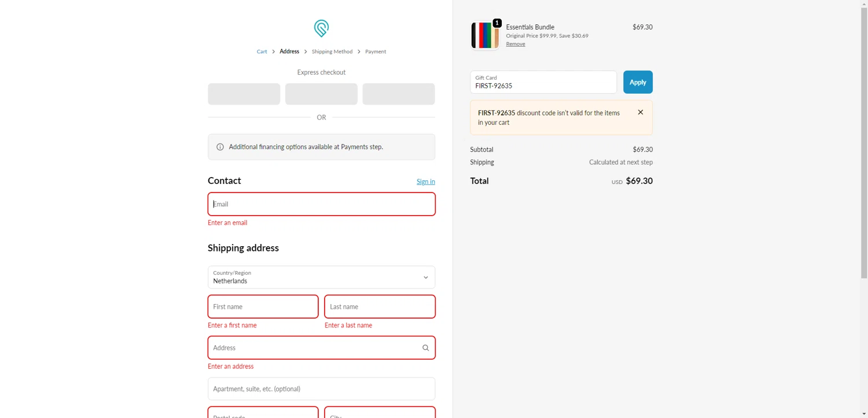The width and height of the screenshot is (868, 418).
Task: Open the Country/Region dropdown
Action: coord(321,278)
